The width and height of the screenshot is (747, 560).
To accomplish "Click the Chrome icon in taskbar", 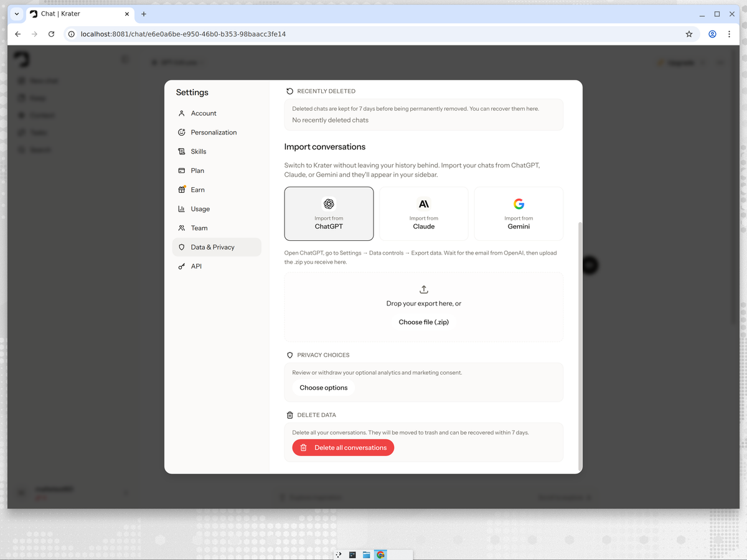I will [x=380, y=554].
